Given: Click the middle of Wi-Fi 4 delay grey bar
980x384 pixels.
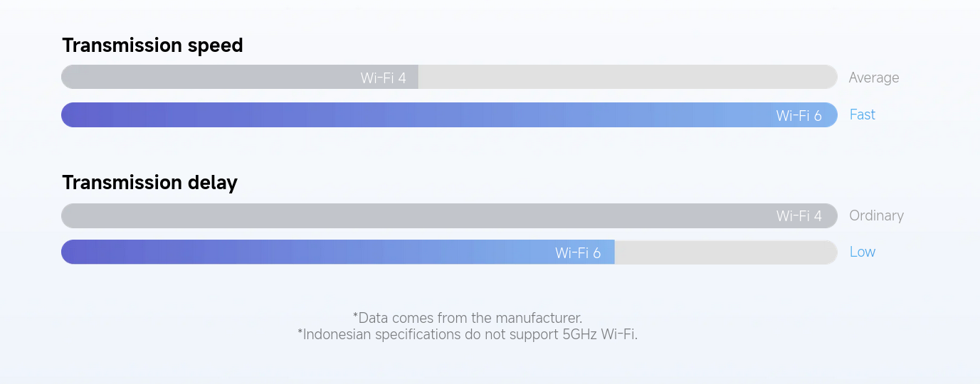Looking at the screenshot, I should 449,215.
